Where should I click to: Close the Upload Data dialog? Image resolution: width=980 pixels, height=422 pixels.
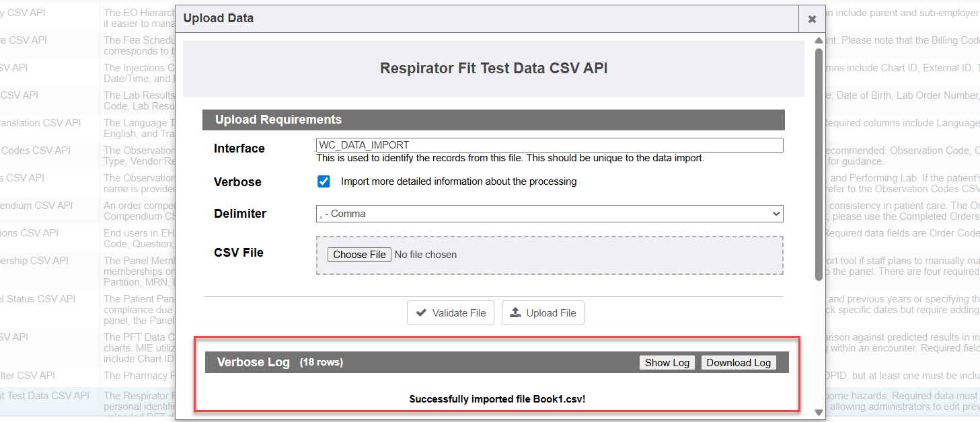812,19
